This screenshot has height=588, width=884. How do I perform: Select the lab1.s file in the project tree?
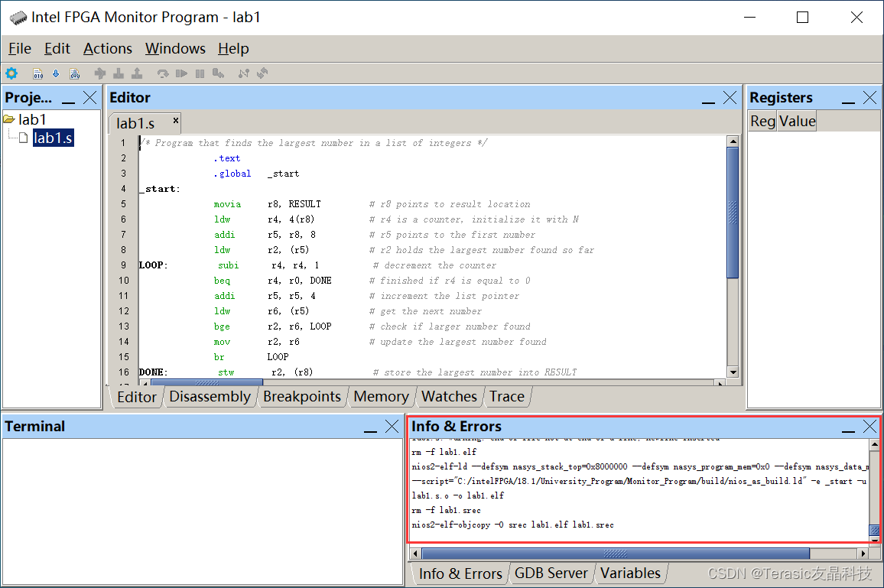coord(53,138)
